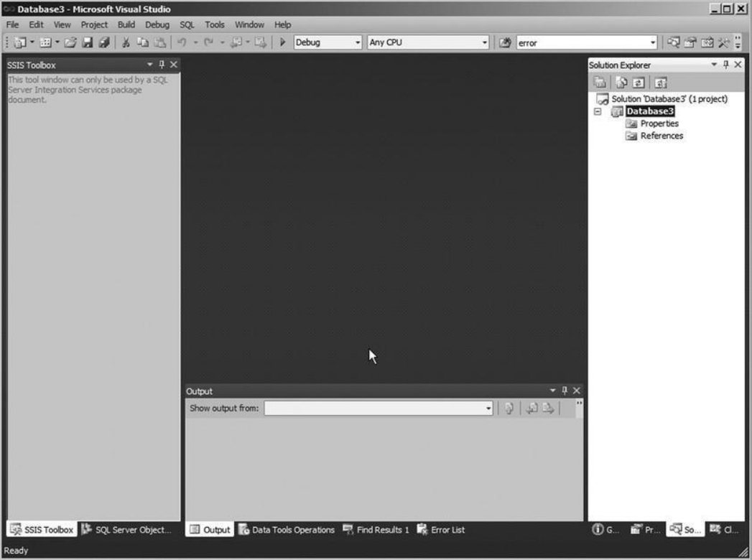Open SSIS Toolbox window position menu arrow
This screenshot has width=752, height=560.
(x=149, y=64)
